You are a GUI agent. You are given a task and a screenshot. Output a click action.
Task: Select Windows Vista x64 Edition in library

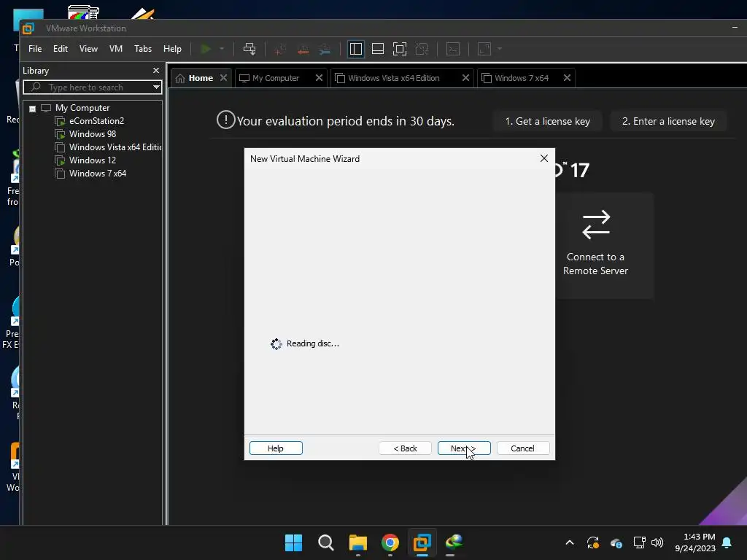115,147
